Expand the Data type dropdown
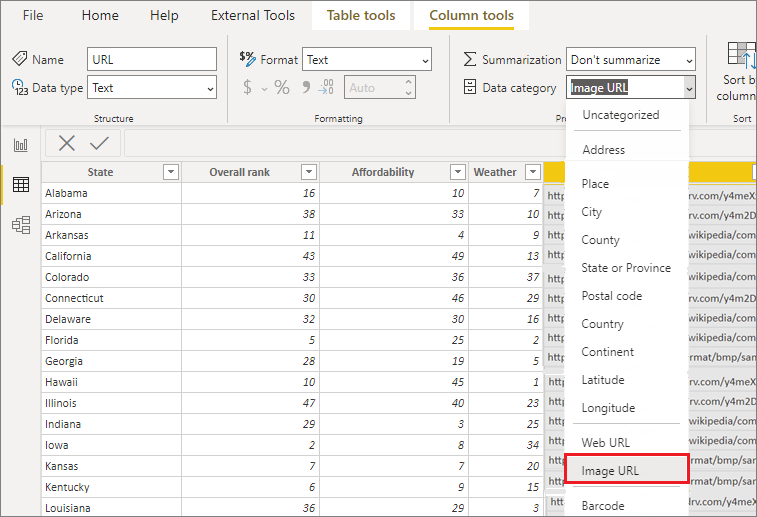Image resolution: width=757 pixels, height=517 pixels. 210,88
